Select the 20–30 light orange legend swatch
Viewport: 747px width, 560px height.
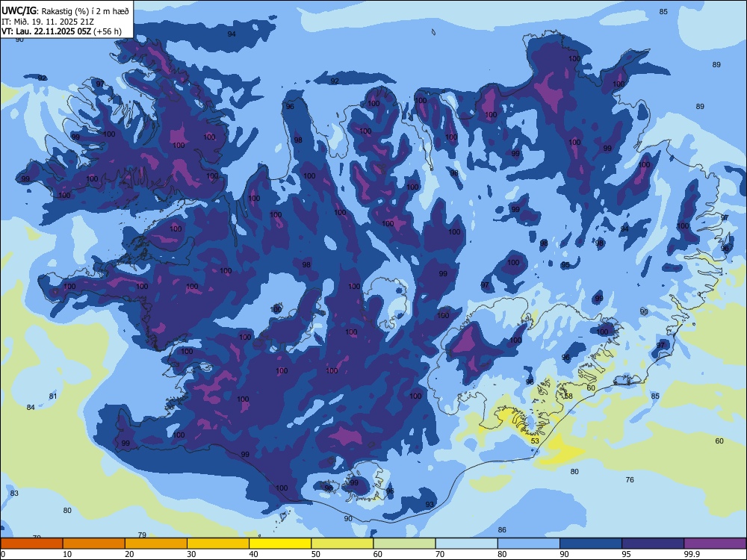click(156, 544)
